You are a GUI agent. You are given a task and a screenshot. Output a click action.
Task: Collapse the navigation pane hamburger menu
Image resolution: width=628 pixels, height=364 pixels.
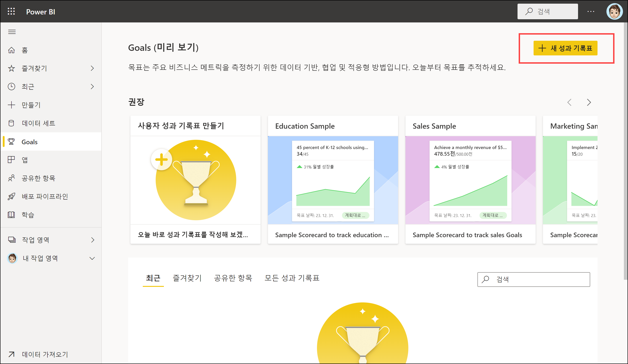tap(12, 32)
